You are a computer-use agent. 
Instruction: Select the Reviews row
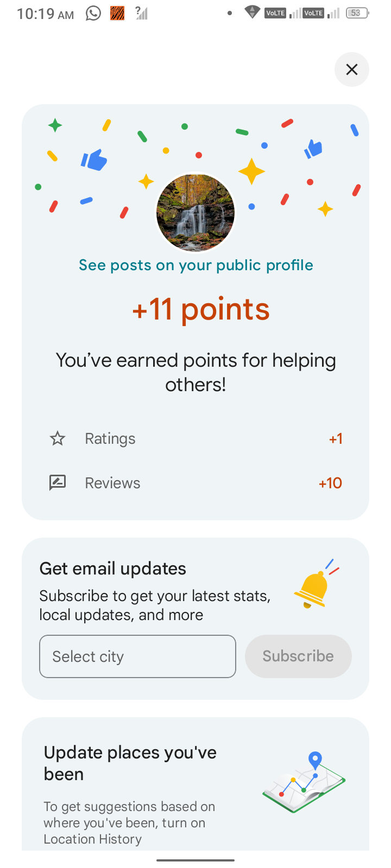pos(195,483)
